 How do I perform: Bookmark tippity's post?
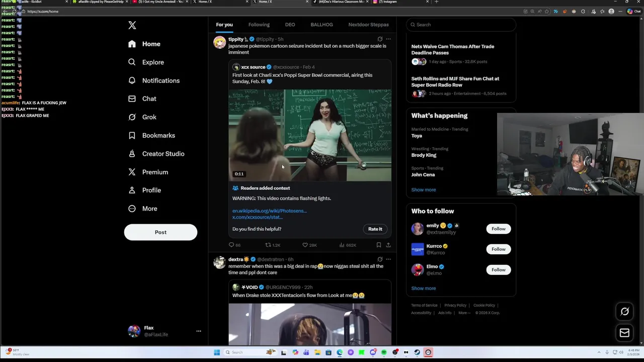pos(378,245)
